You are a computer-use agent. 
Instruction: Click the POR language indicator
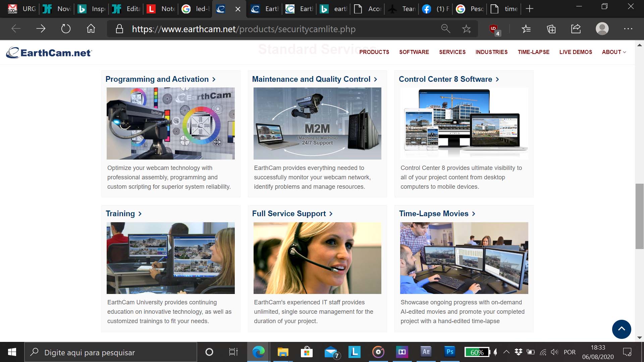[570, 352]
